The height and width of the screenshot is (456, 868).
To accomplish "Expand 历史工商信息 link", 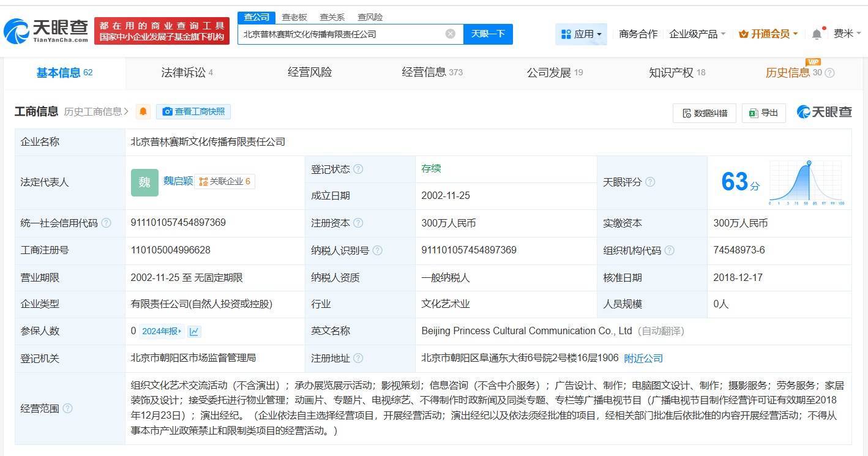I will point(96,111).
